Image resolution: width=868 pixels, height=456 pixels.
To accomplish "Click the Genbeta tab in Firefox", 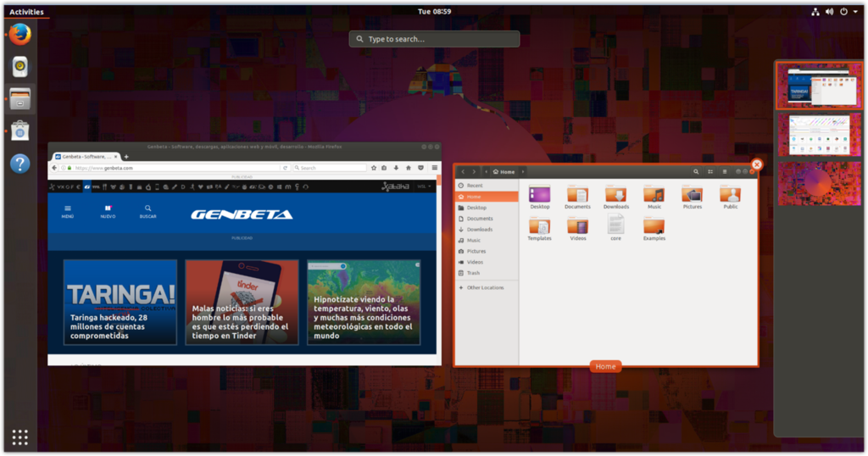I will [x=86, y=157].
